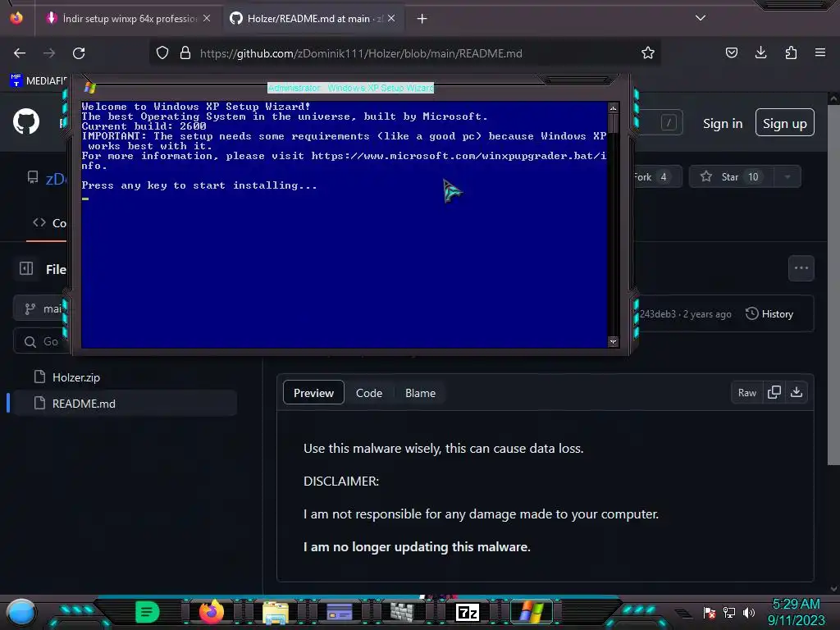Open Firefox from the taskbar
The height and width of the screenshot is (630, 840).
click(212, 612)
